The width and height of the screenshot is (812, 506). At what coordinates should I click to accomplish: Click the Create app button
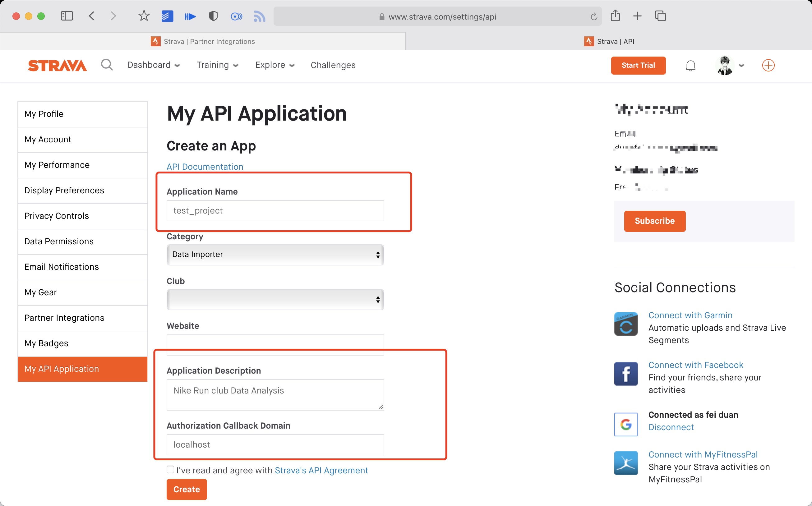(x=186, y=489)
